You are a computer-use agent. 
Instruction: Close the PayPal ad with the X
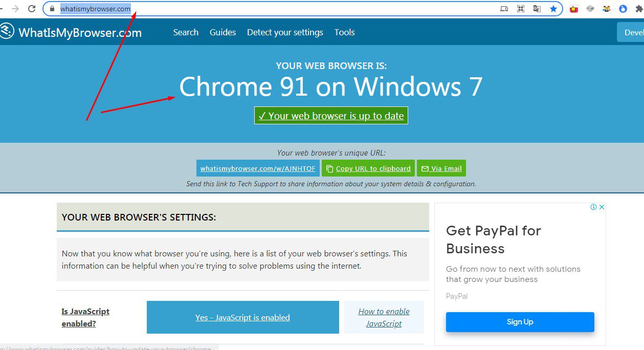tap(602, 207)
